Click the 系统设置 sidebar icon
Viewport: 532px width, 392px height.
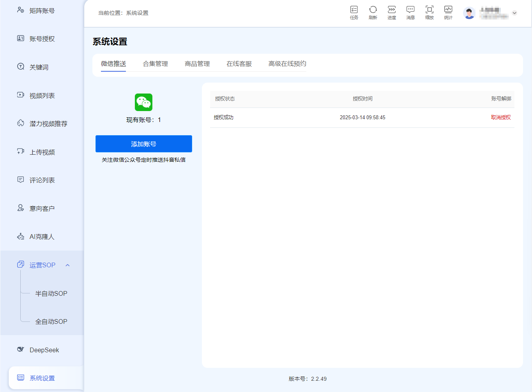[21, 377]
